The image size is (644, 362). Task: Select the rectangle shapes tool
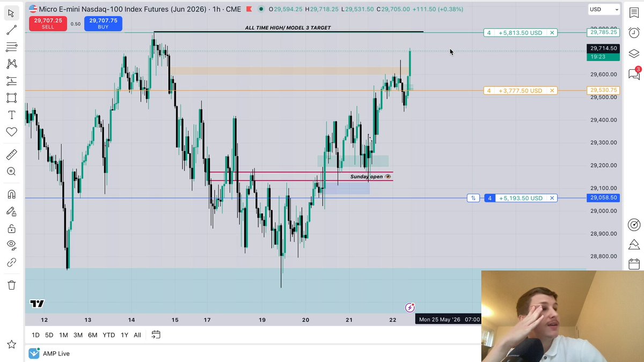click(11, 98)
